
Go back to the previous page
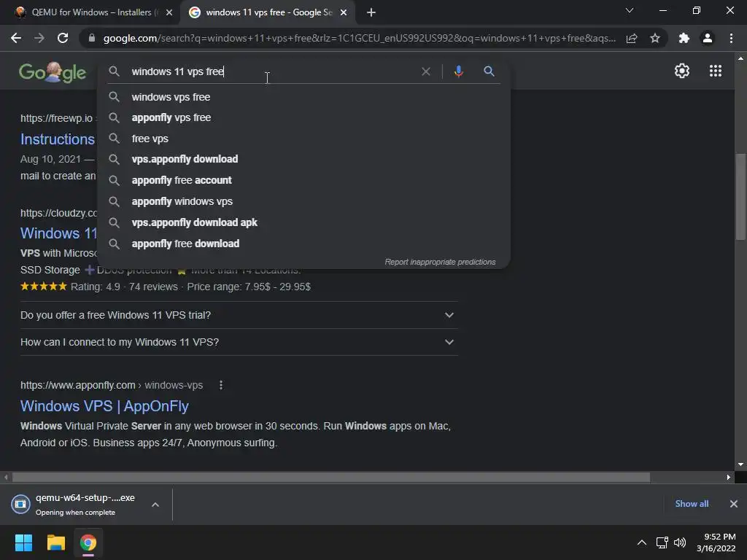16,38
